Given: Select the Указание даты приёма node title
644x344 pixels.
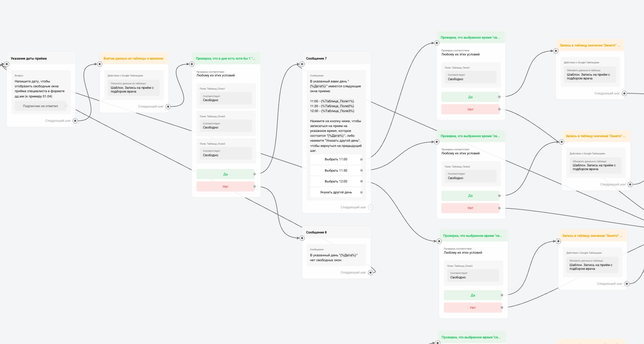Looking at the screenshot, I should click(29, 58).
